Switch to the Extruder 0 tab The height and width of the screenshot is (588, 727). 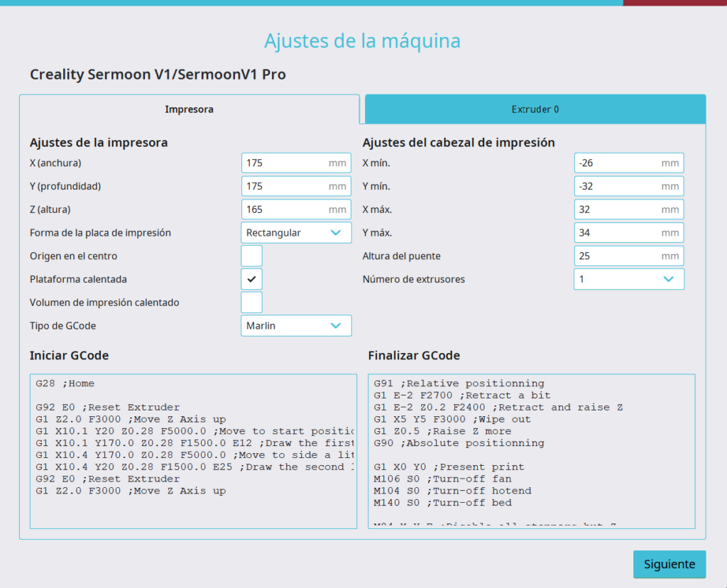click(535, 109)
